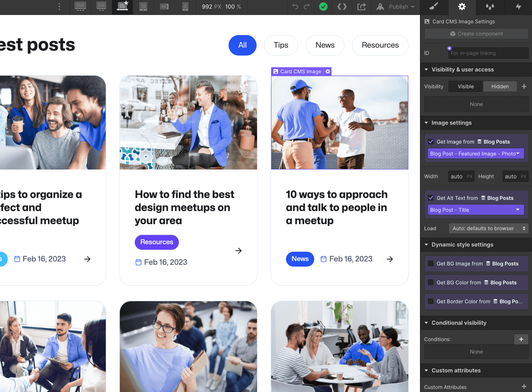
Task: Open the code export panel
Action: (342, 7)
